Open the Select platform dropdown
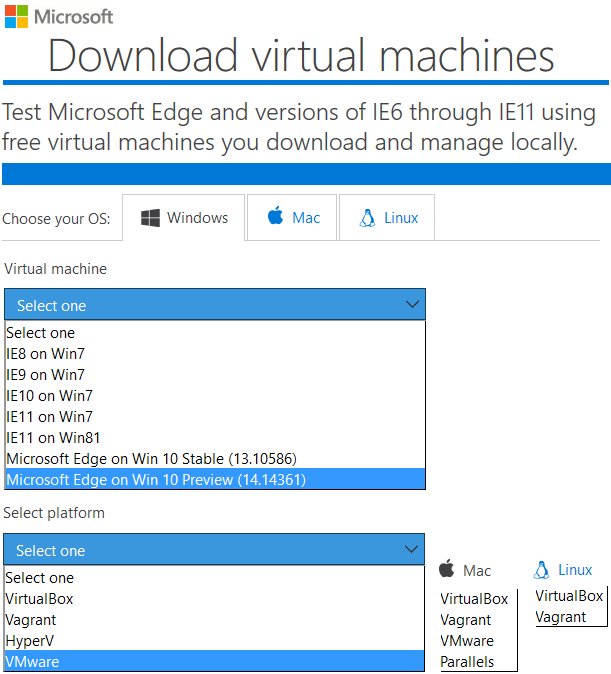Image resolution: width=611 pixels, height=674 pixels. click(214, 550)
